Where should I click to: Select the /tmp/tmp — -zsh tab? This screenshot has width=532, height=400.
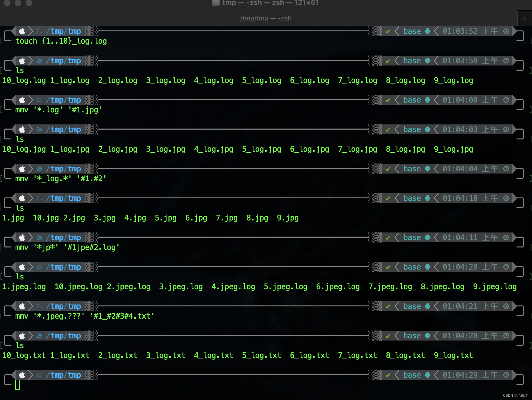266,18
